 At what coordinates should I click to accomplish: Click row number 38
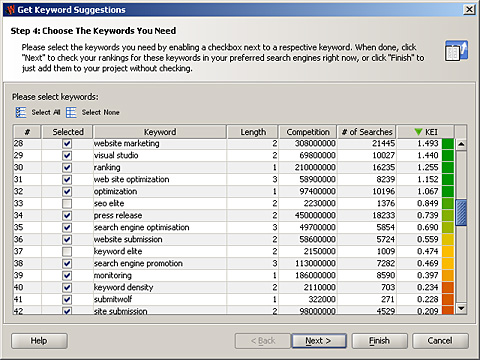click(x=18, y=264)
